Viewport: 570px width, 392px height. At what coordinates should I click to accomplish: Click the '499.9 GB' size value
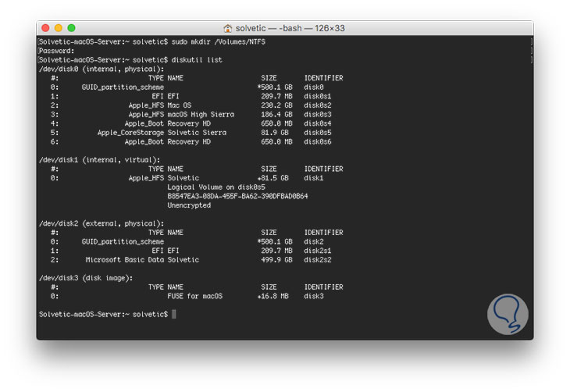(276, 260)
